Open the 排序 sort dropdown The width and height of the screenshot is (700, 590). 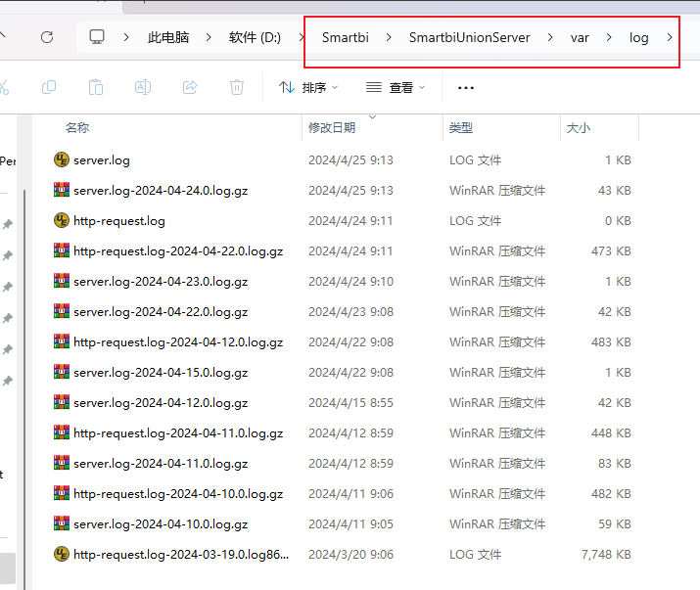[308, 87]
